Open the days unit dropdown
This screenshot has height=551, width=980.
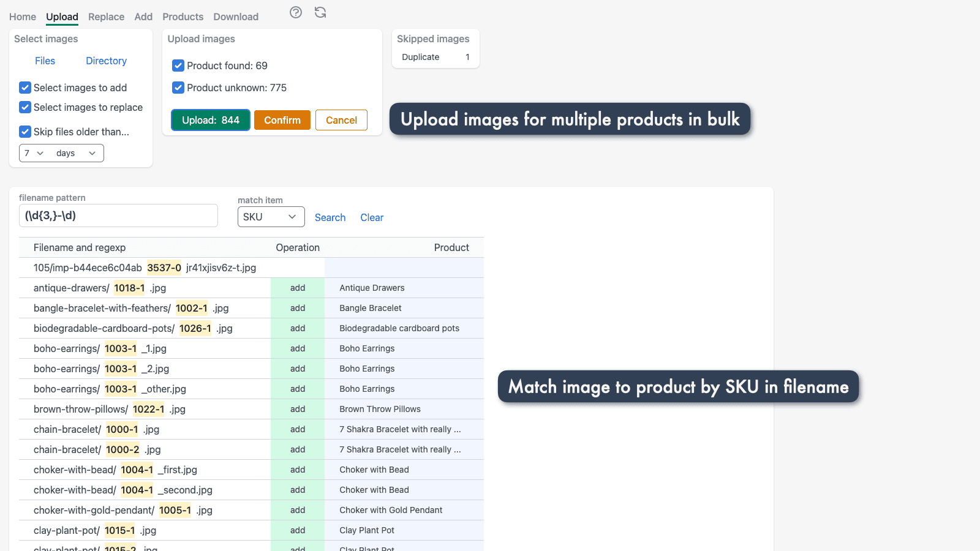(76, 153)
